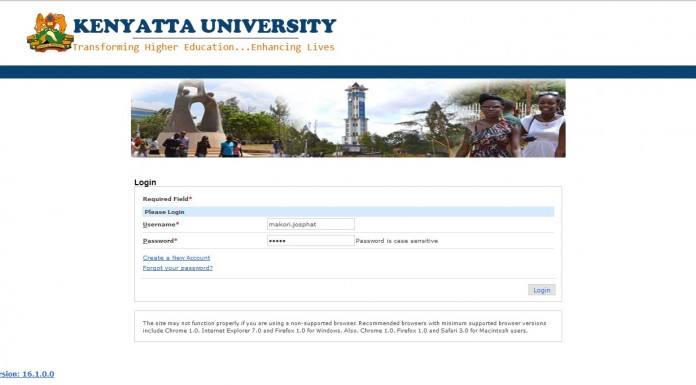Click the supported browsers notice text
696x385 pixels.
pyautogui.click(x=344, y=327)
